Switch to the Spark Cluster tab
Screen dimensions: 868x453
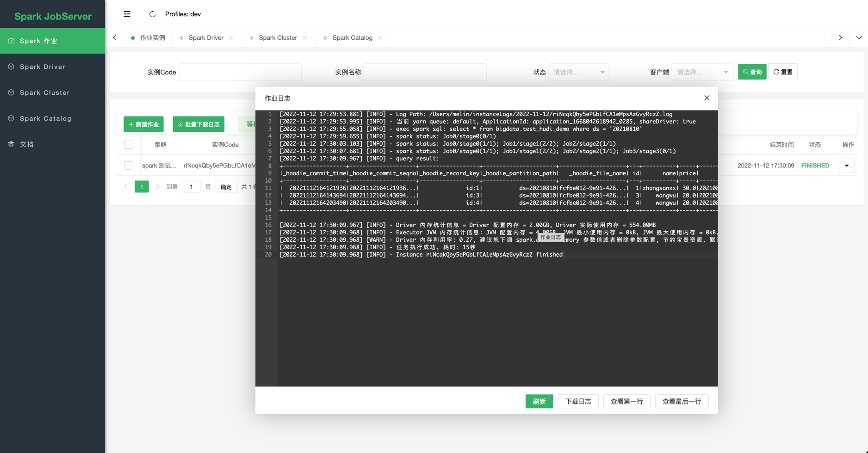click(x=278, y=38)
